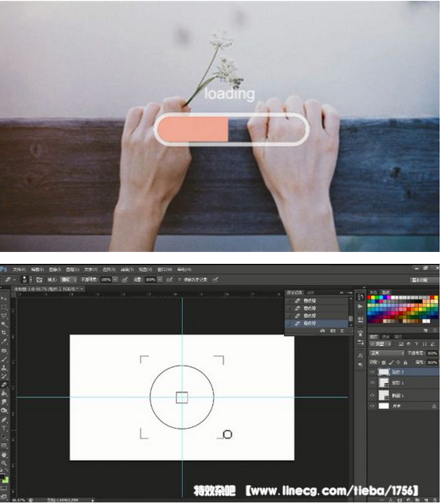Select the Pen tool
442x504 pixels.
4,419
